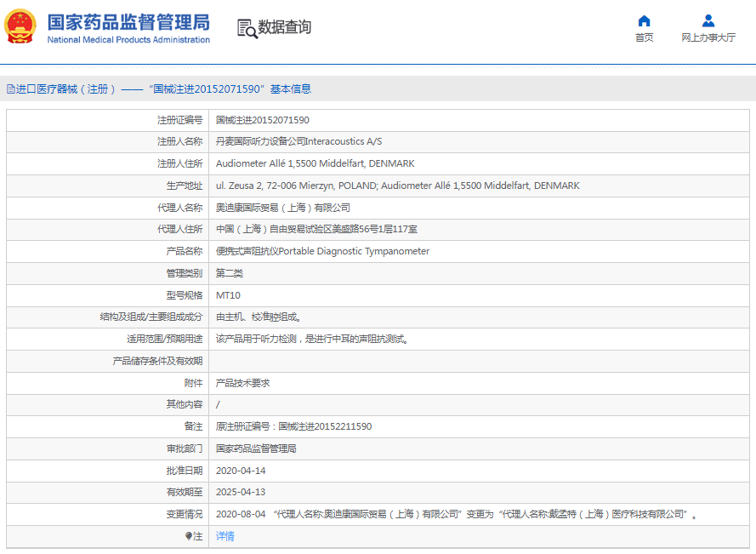756x554 pixels.
Task: Click the 代理人住所 row label
Action: pos(179,229)
